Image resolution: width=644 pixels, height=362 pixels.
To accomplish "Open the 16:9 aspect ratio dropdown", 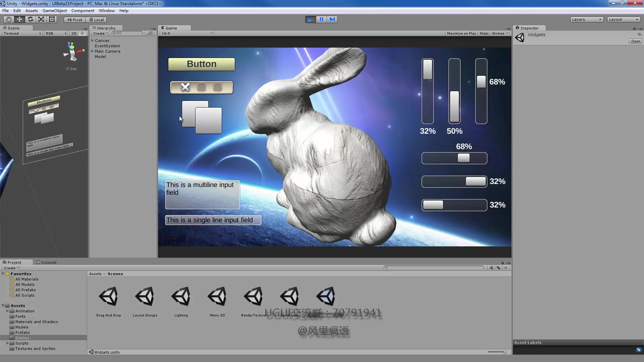I will point(187,34).
